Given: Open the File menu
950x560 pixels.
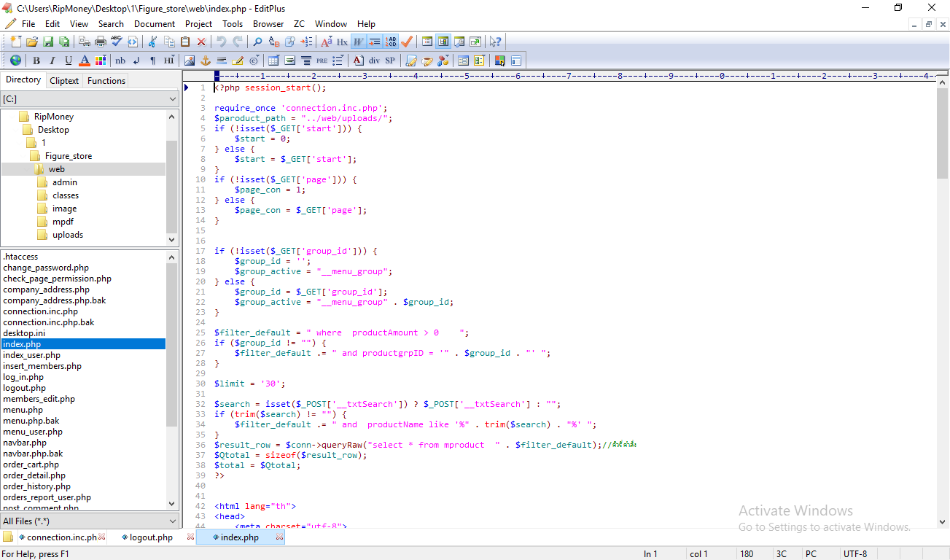Looking at the screenshot, I should (x=28, y=23).
